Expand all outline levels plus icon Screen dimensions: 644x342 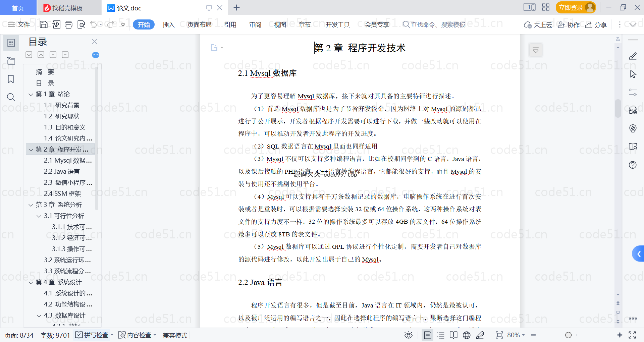pyautogui.click(x=53, y=55)
